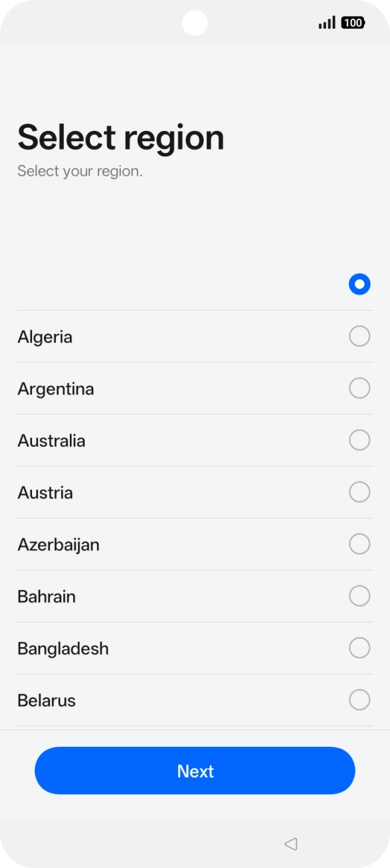390x868 pixels.
Task: Click the currently selected region radio button
Action: click(359, 284)
